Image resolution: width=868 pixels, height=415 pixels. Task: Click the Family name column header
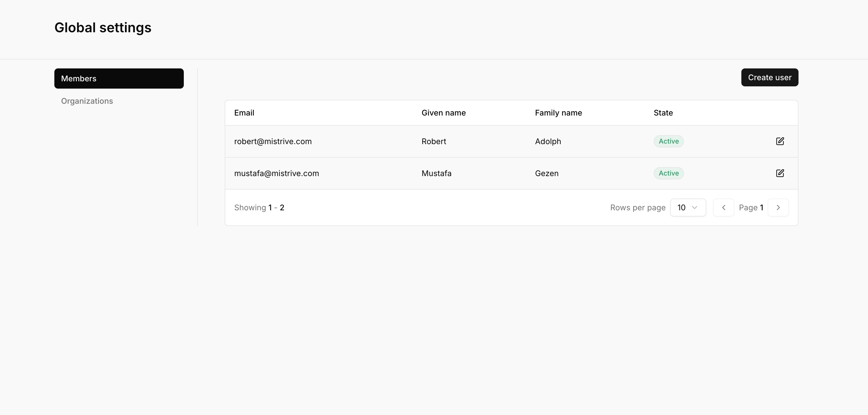click(x=558, y=113)
